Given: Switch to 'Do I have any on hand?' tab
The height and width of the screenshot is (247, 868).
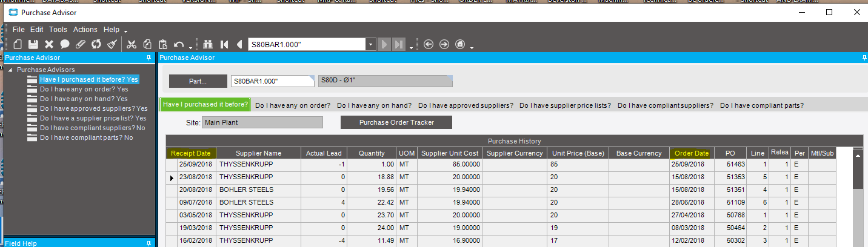Looking at the screenshot, I should click(x=373, y=105).
